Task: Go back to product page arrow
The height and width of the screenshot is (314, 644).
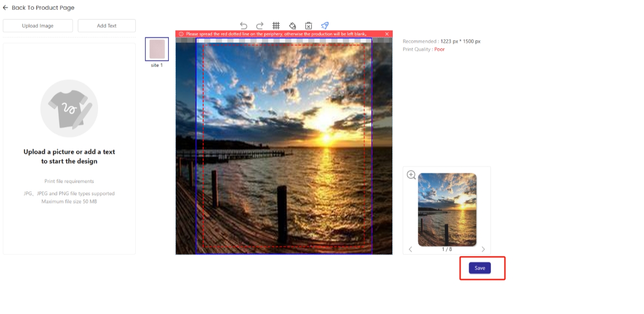Action: tap(5, 8)
